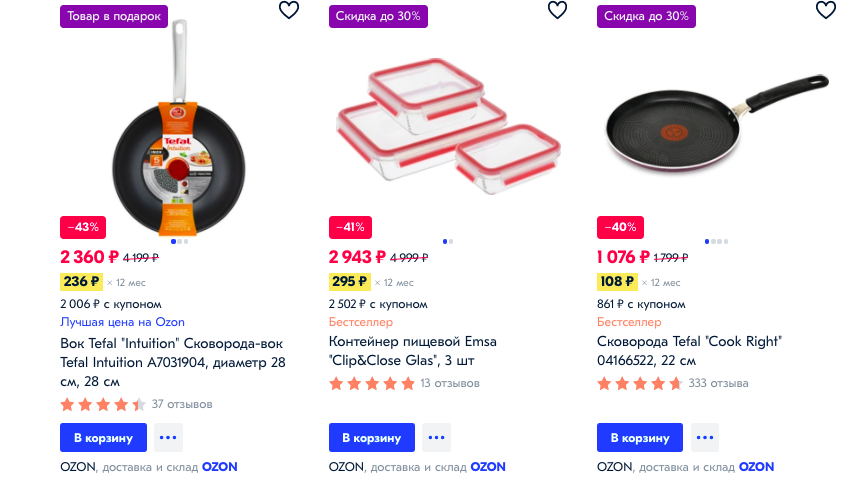Open more options for Tefal Intuition wok
Viewport: 864px width, 494px height.
(x=168, y=438)
